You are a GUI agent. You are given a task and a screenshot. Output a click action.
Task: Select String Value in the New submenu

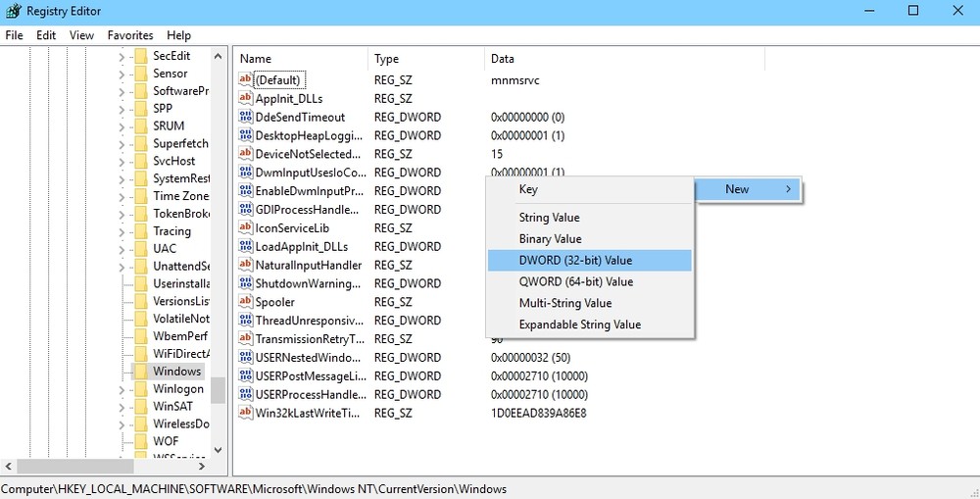tap(549, 218)
